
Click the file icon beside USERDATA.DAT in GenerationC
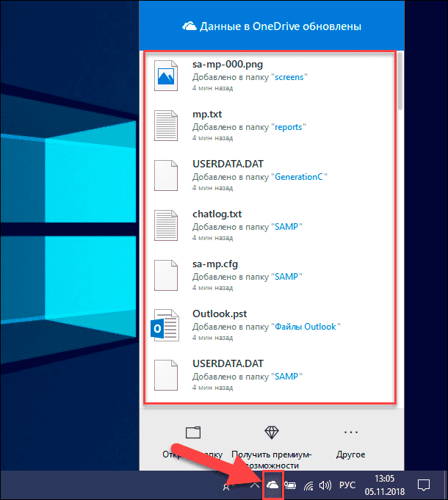coord(166,175)
